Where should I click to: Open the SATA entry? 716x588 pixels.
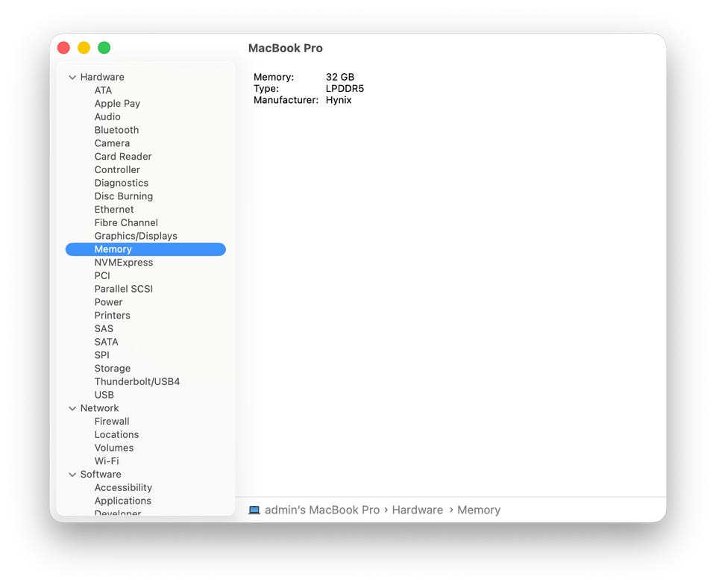tap(107, 343)
